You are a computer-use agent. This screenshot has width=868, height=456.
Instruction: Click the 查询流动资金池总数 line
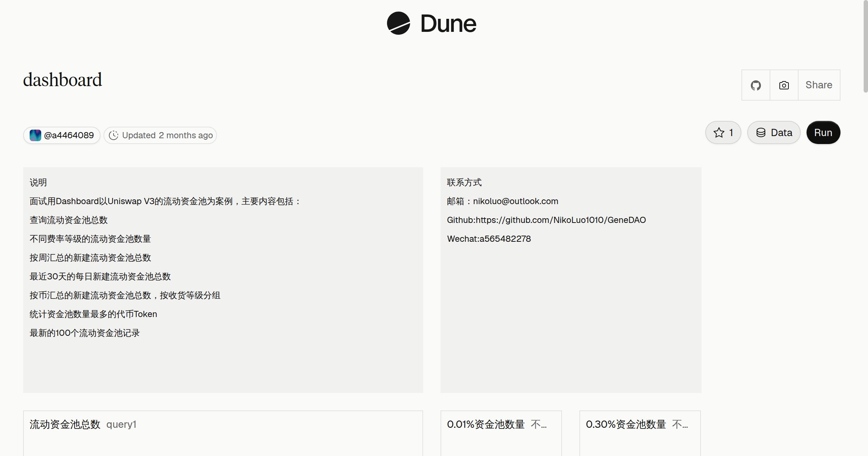[x=69, y=220]
